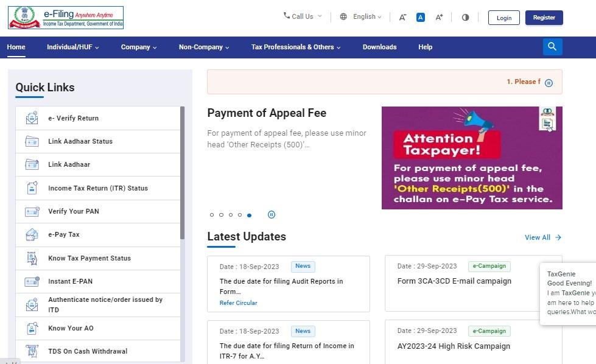Viewport: 596px width, 364px height.
Task: Pause the banner carousel autoplay
Action: [272, 215]
